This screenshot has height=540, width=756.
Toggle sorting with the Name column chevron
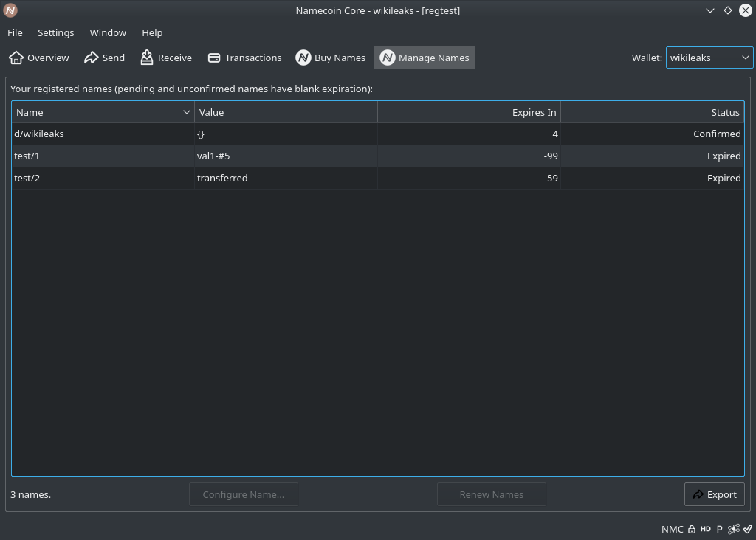[x=186, y=112]
